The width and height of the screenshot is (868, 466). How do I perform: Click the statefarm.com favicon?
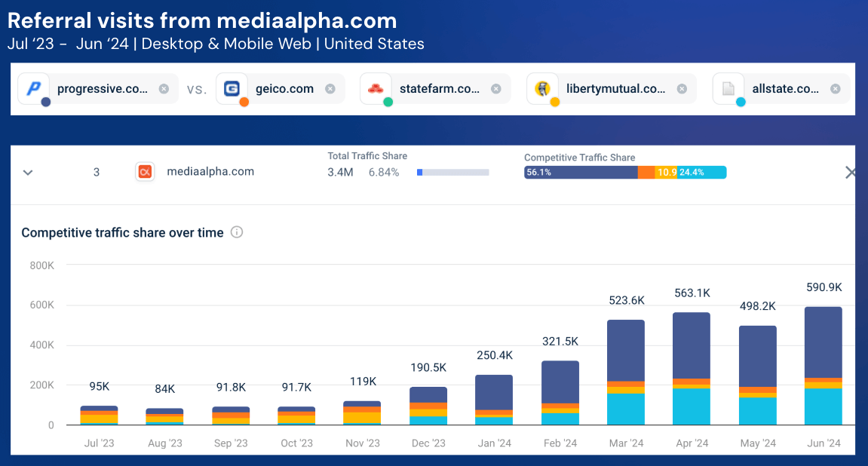point(376,88)
